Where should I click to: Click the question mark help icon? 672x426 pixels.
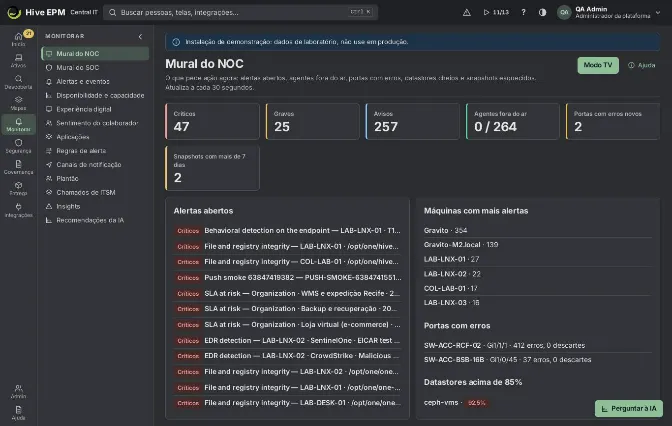523,12
